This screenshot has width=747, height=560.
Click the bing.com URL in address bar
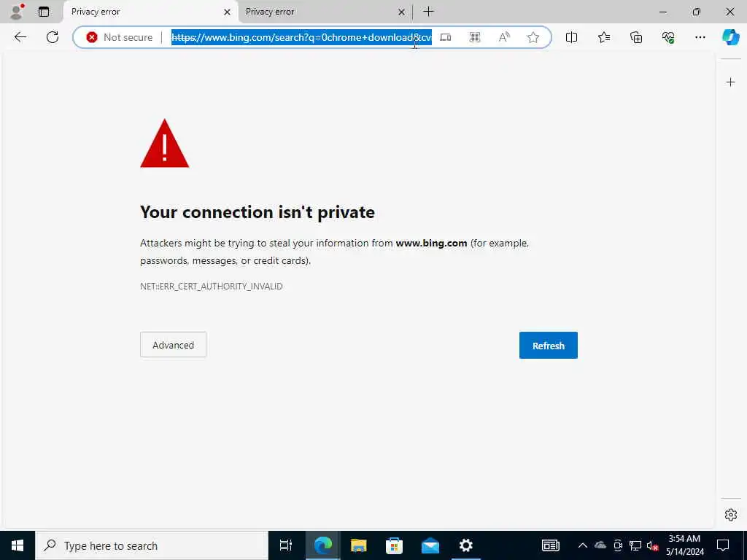coord(301,37)
